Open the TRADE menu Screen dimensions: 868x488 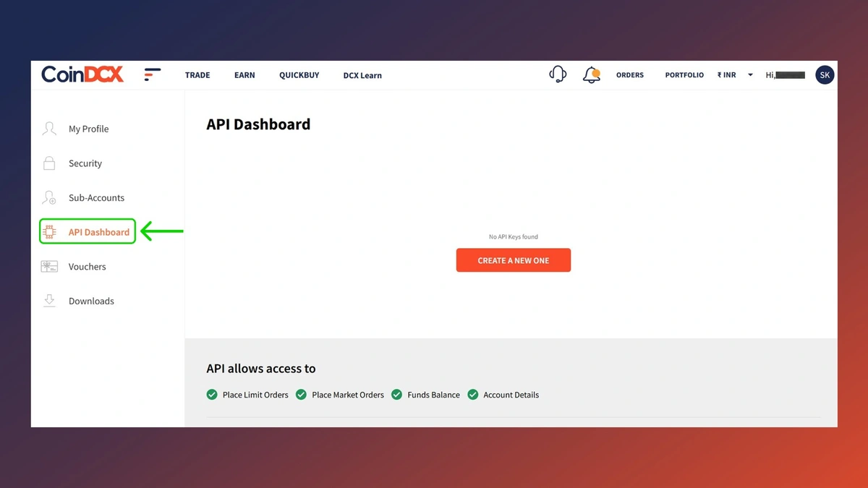point(197,75)
